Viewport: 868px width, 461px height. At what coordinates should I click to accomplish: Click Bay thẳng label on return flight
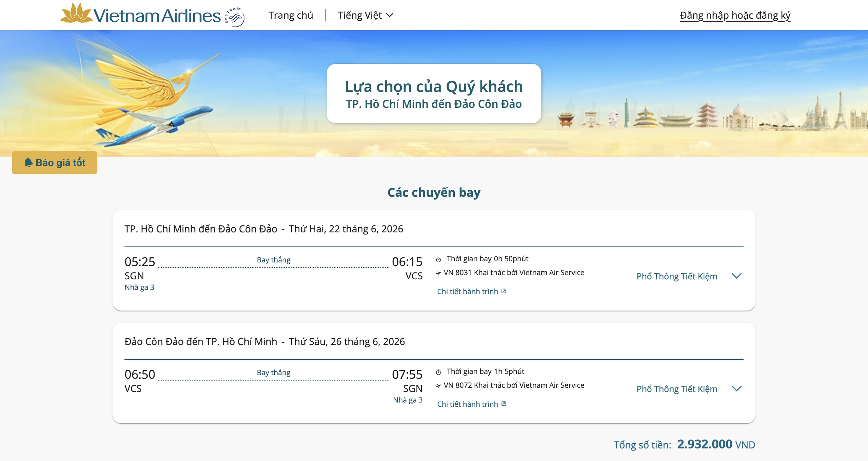[274, 373]
